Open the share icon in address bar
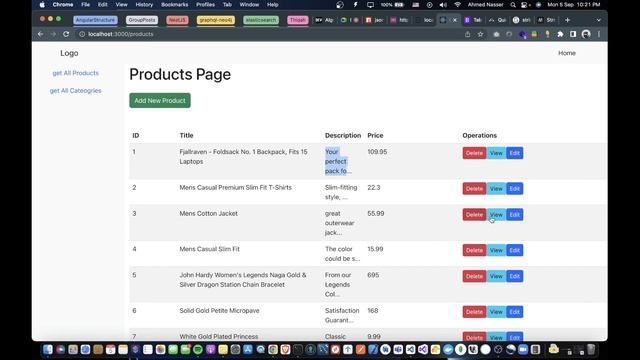 [467, 34]
